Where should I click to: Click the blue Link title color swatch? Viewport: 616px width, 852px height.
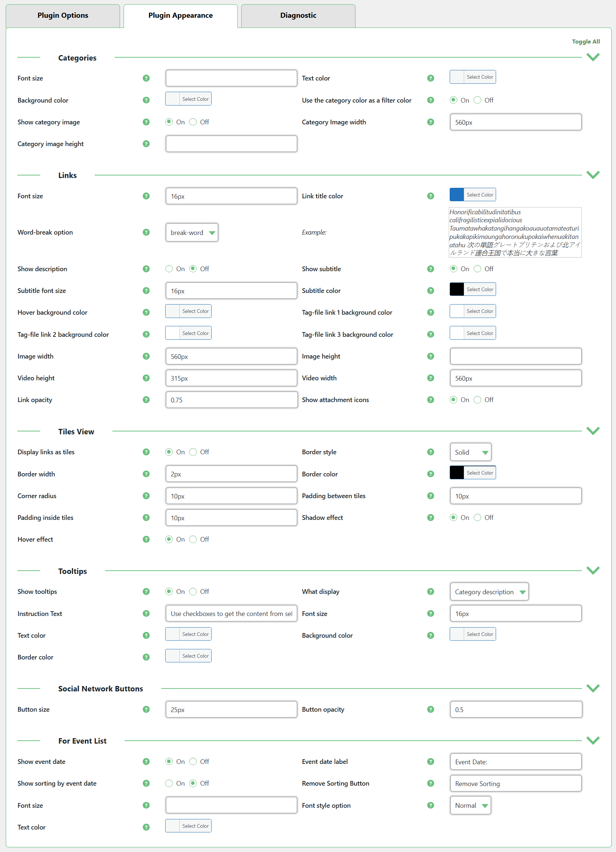click(x=457, y=195)
